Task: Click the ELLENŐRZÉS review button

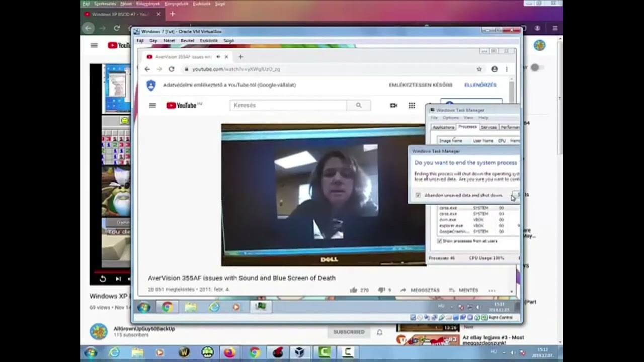Action: 480,85
